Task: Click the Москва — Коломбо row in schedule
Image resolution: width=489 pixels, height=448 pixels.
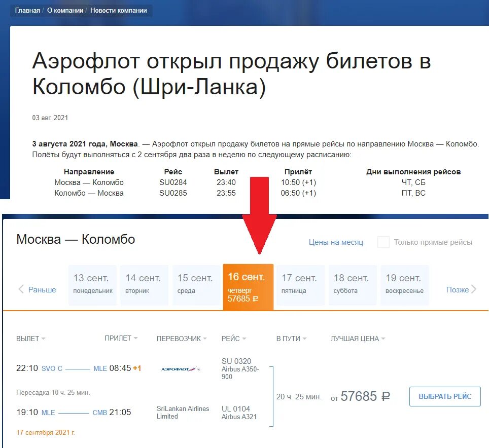Action: click(x=89, y=182)
